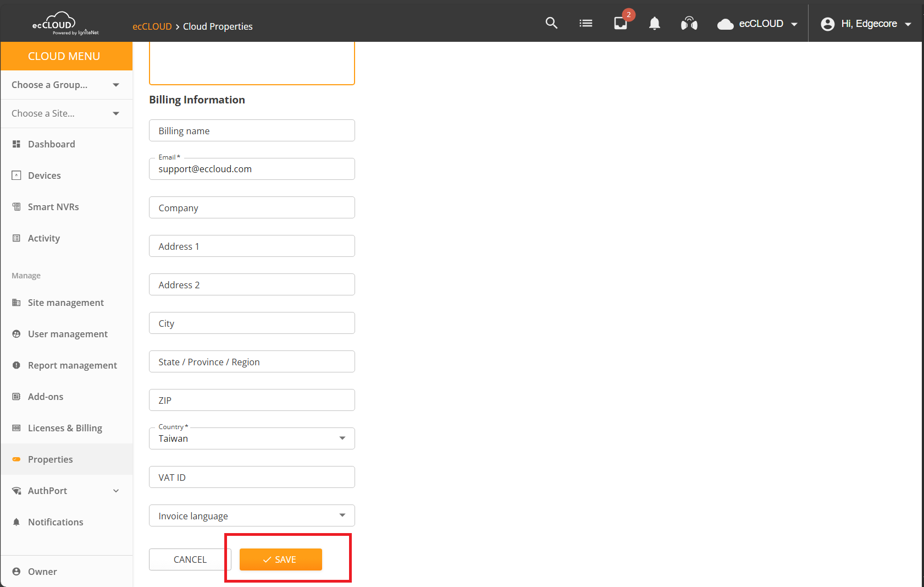Expand the Choose a Site dropdown
This screenshot has width=924, height=587.
(67, 113)
